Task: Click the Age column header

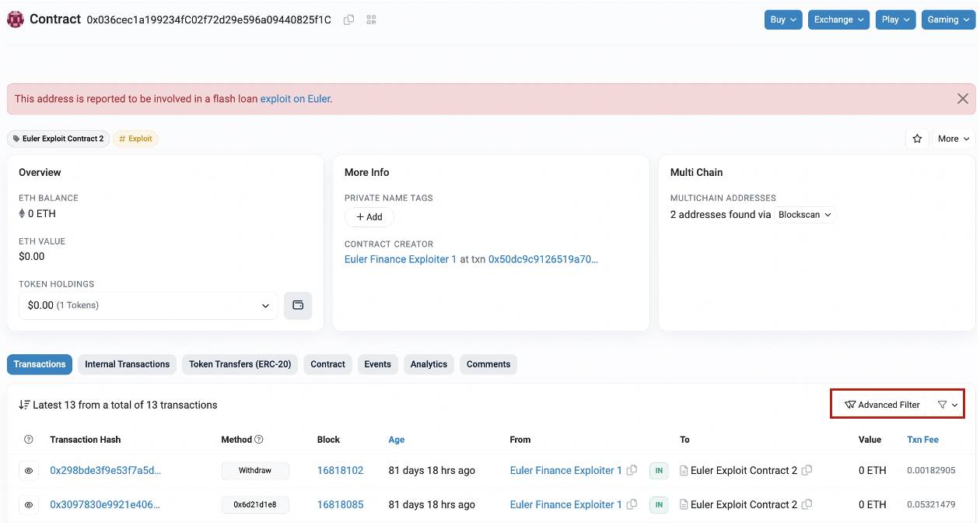Action: [x=397, y=440]
